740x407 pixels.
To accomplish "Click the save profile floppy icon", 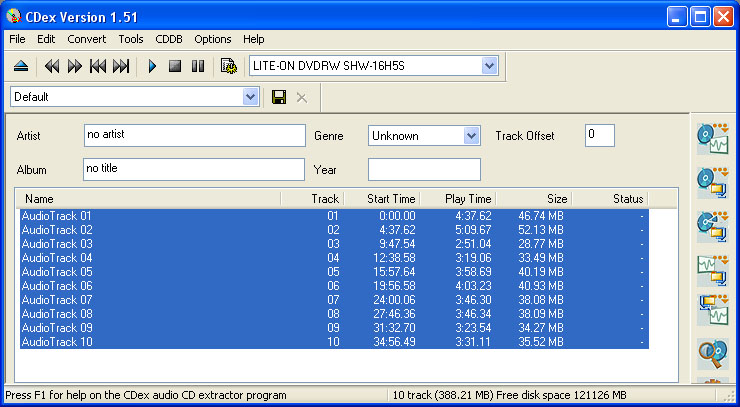I will (279, 97).
